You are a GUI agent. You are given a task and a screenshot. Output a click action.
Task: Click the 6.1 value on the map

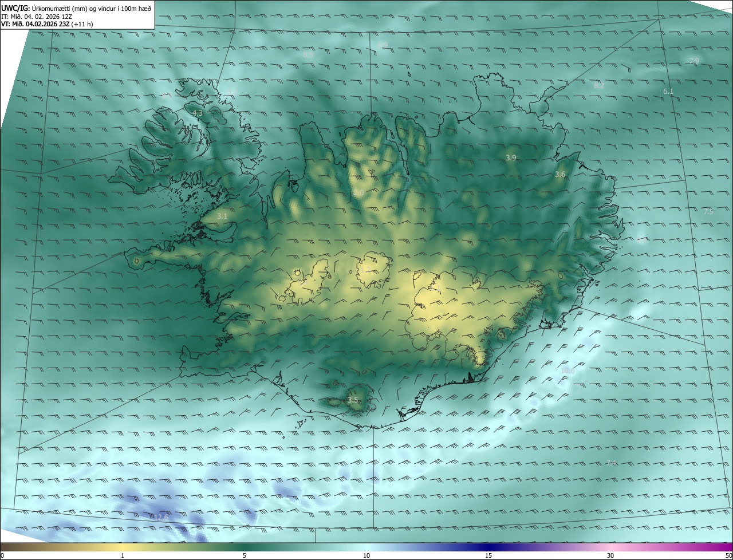[x=668, y=91]
